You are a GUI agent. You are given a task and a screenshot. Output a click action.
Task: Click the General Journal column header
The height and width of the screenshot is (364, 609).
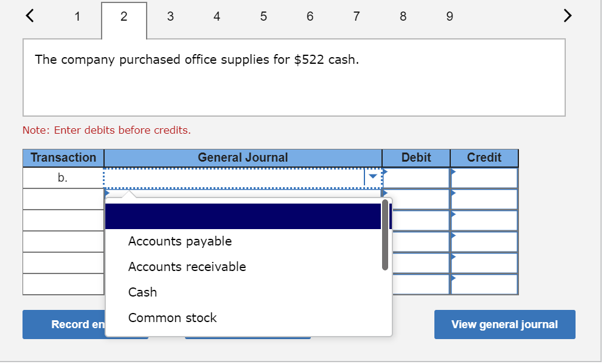click(243, 157)
